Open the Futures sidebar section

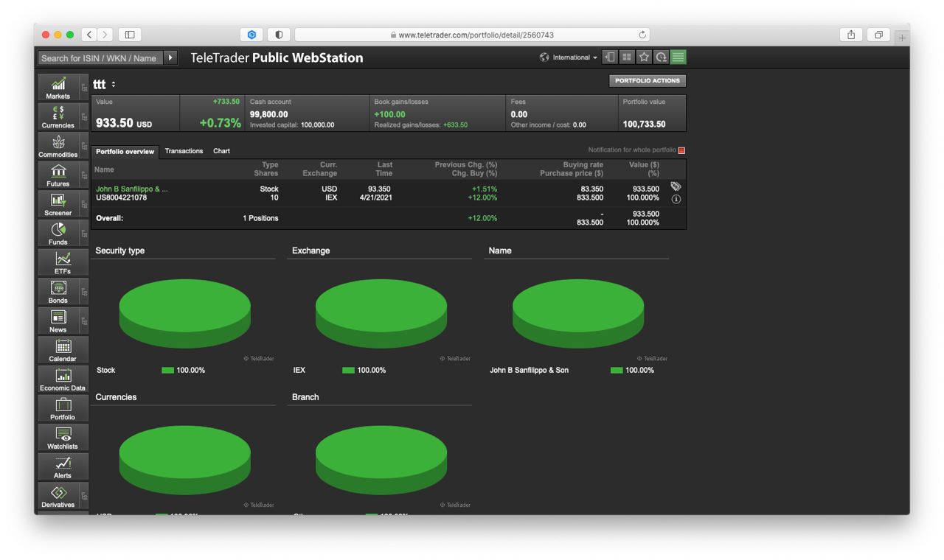[58, 175]
